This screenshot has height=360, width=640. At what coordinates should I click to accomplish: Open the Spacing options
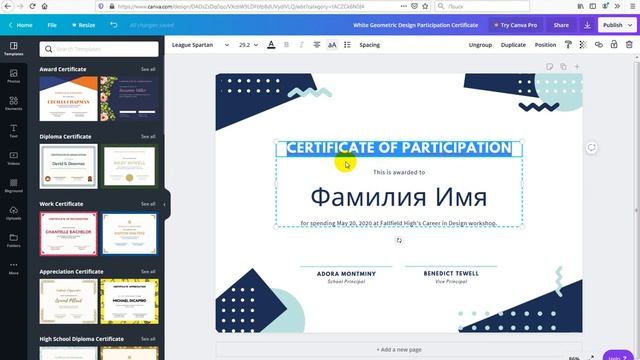pos(369,45)
